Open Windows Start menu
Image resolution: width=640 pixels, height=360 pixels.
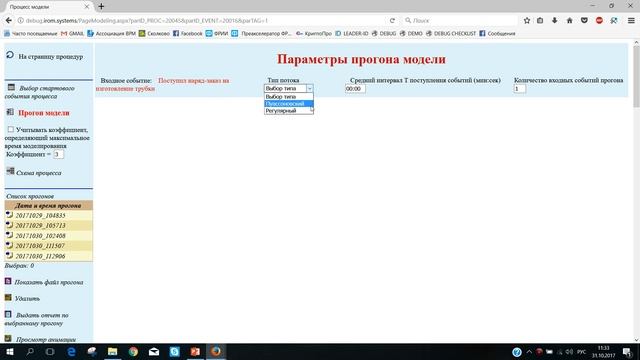pyautogui.click(x=9, y=351)
